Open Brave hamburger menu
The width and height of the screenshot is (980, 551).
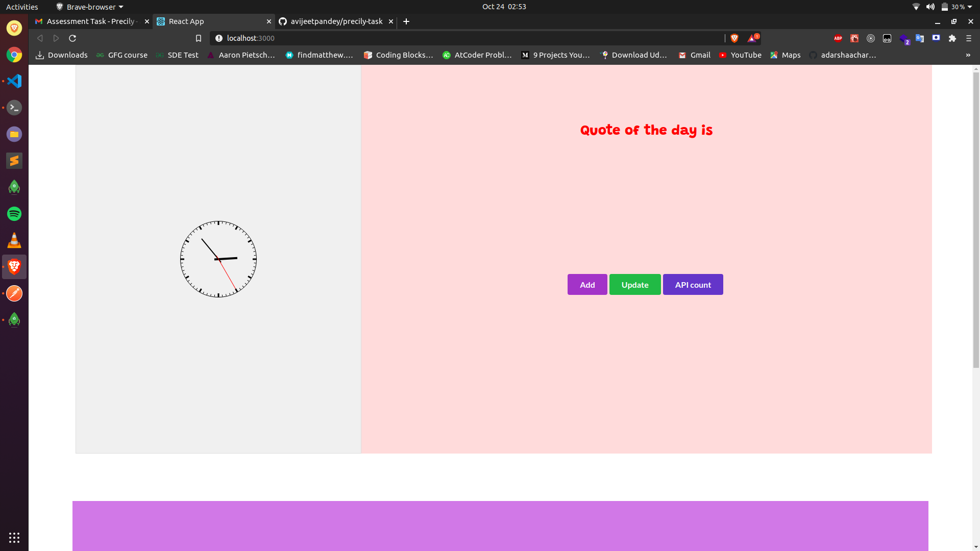(968, 38)
